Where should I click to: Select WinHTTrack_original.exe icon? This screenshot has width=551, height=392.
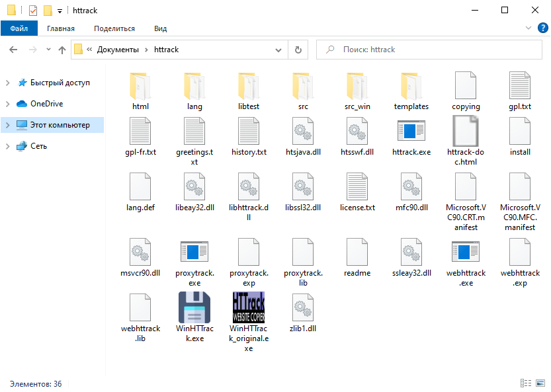pos(249,307)
